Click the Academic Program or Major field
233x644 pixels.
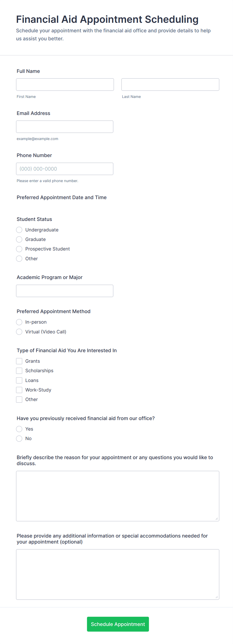[x=65, y=291]
